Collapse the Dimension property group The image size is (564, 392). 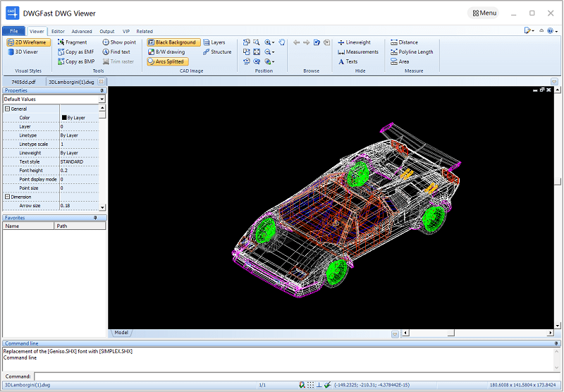coord(7,197)
